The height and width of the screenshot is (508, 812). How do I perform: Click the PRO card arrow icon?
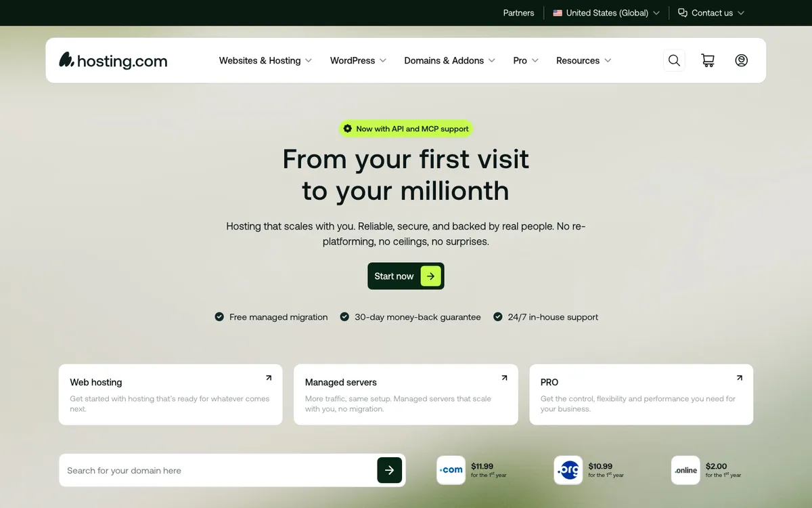[739, 378]
